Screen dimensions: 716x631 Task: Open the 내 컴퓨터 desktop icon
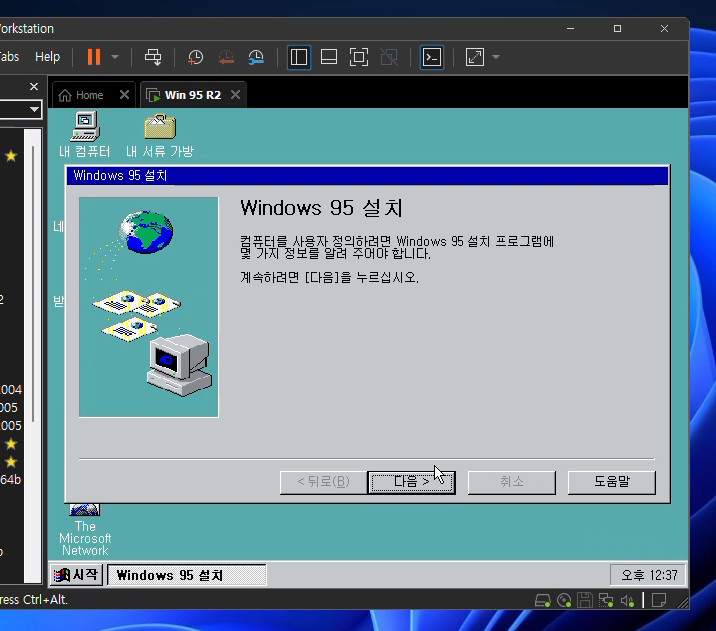click(x=84, y=135)
